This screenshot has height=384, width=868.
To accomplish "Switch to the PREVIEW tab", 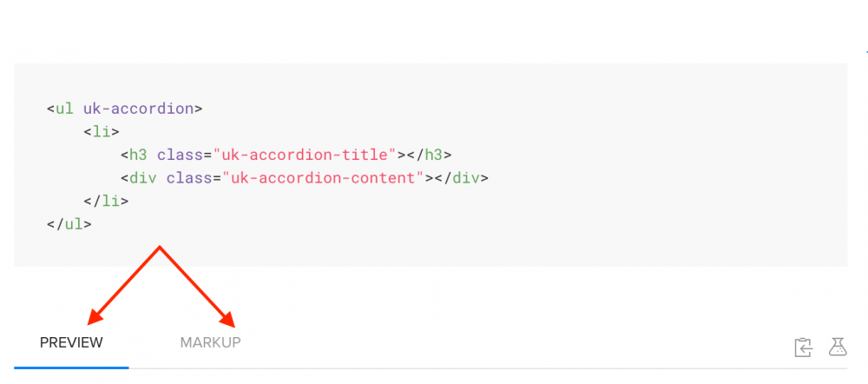I will pos(71,342).
